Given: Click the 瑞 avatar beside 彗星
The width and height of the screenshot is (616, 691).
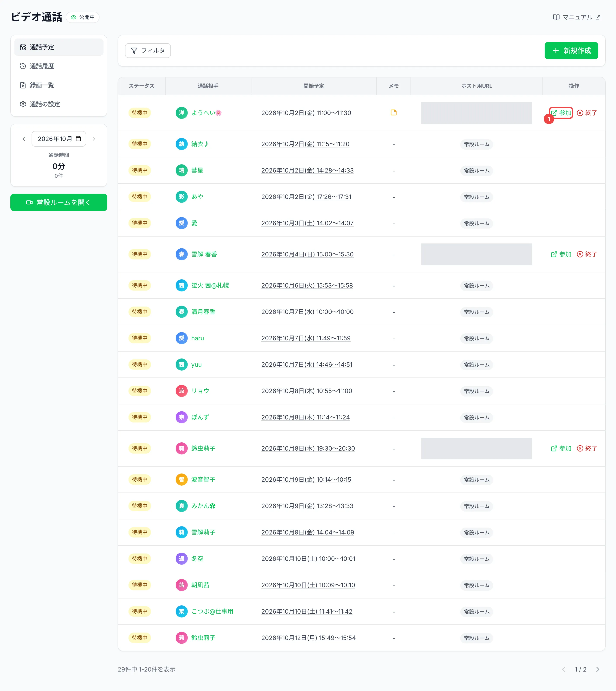Looking at the screenshot, I should [181, 171].
